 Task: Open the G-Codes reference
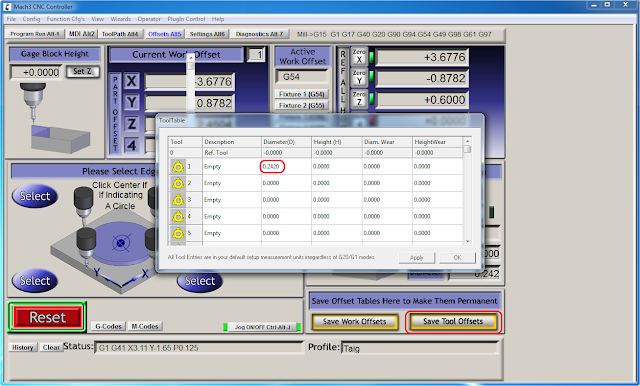[x=108, y=326]
